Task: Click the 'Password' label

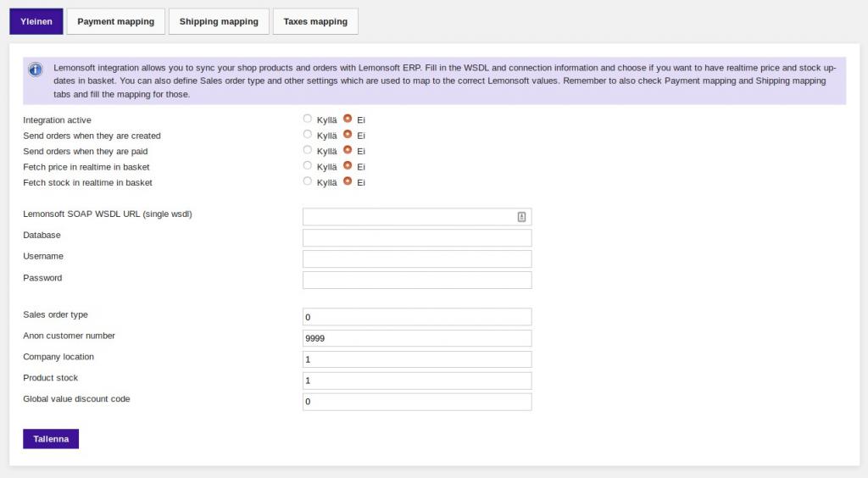Action: pyautogui.click(x=42, y=278)
